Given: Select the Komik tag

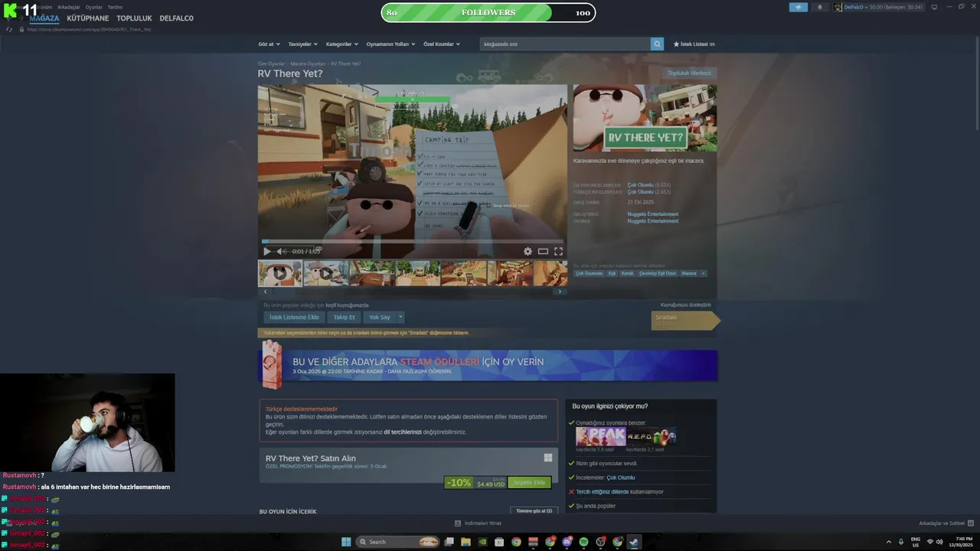Looking at the screenshot, I should click(x=627, y=273).
